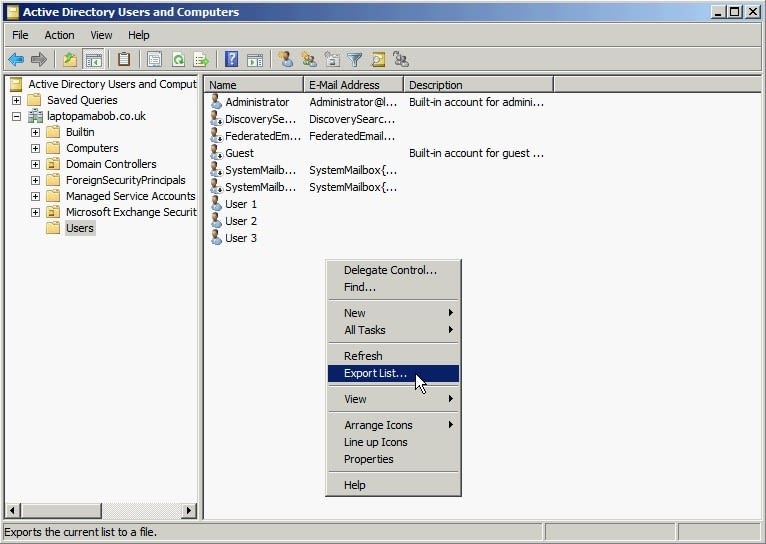Click the E-Mail Address column header
This screenshot has height=544, width=766.
(x=353, y=85)
